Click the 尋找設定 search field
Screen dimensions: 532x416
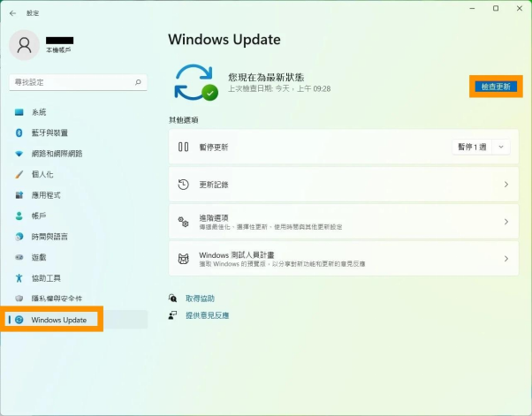click(x=78, y=82)
